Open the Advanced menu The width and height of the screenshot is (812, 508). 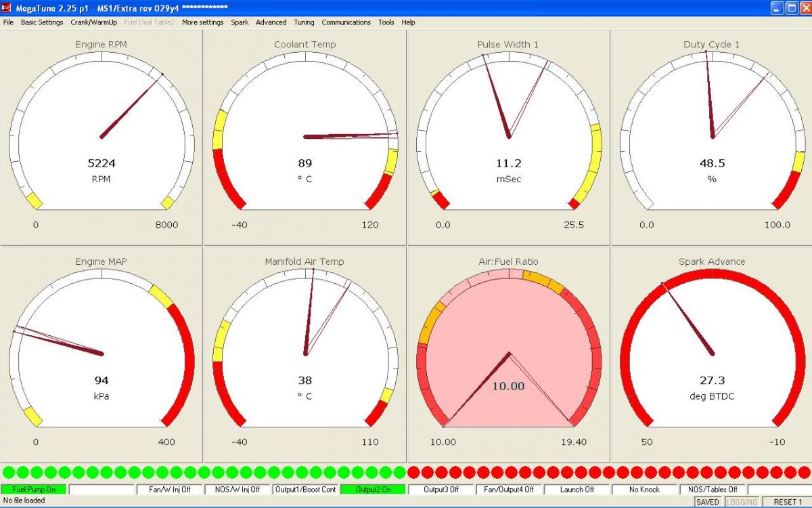[271, 22]
